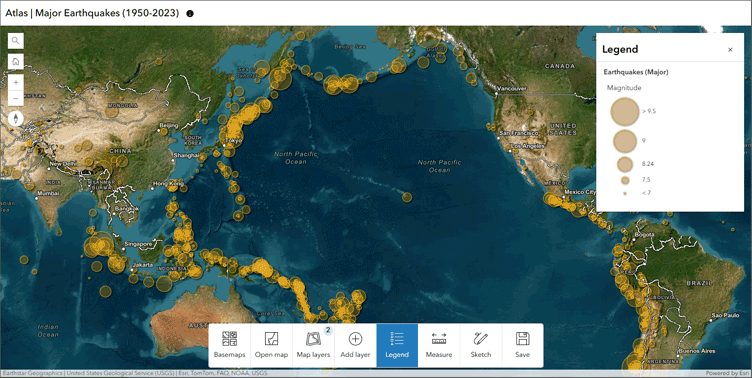Click the Shanghai label on the map
This screenshot has width=752, height=378.
186,155
